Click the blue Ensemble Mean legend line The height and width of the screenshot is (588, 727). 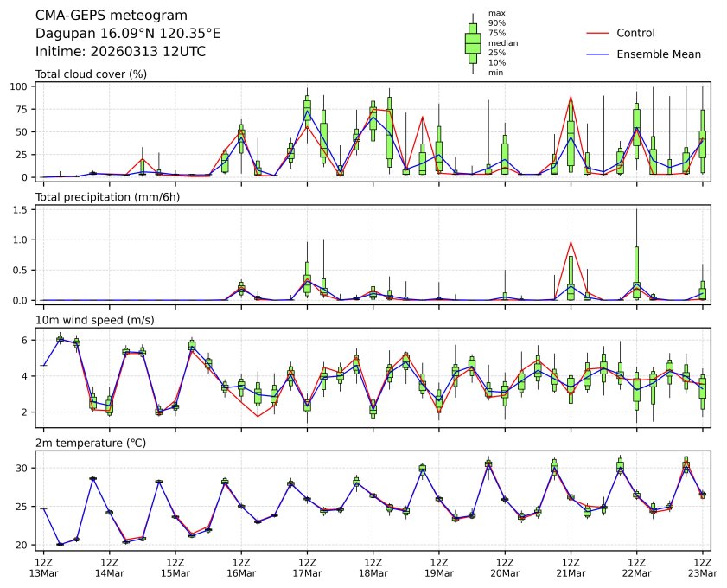[x=597, y=54]
